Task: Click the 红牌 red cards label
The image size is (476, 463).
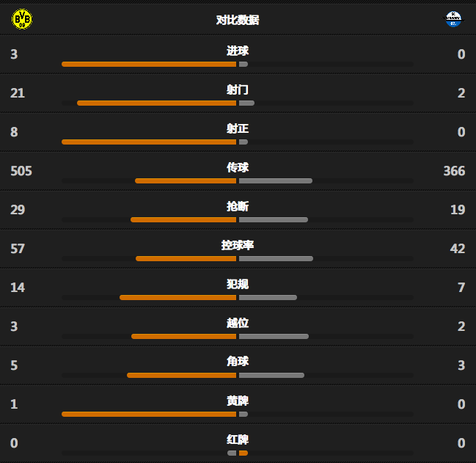Action: point(238,440)
